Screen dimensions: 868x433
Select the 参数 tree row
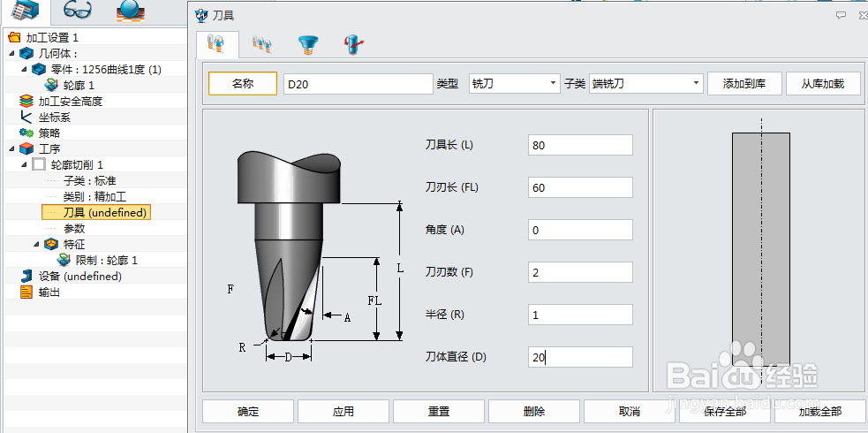tap(74, 228)
